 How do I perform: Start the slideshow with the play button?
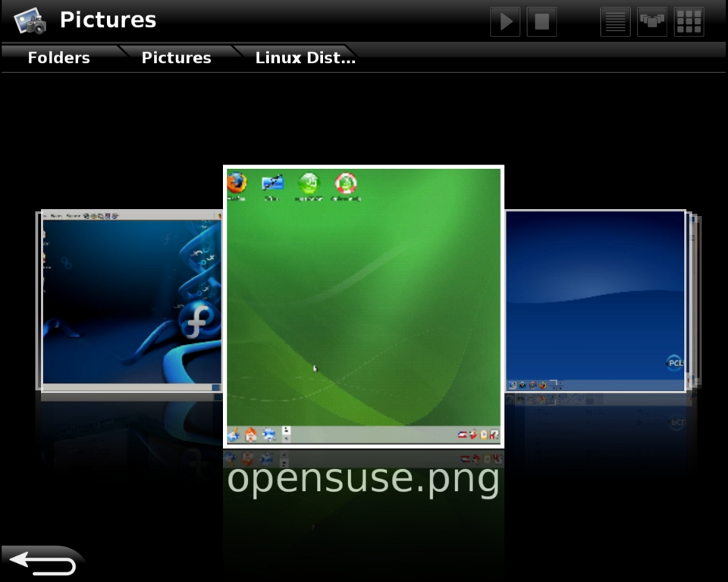tap(504, 21)
